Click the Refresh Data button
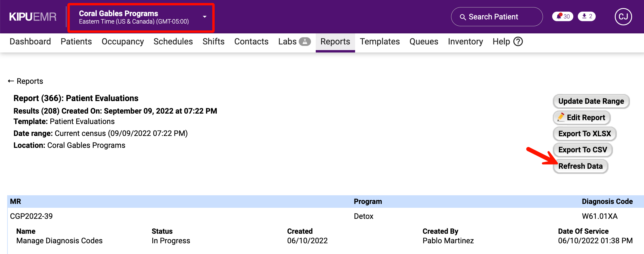 tap(580, 166)
